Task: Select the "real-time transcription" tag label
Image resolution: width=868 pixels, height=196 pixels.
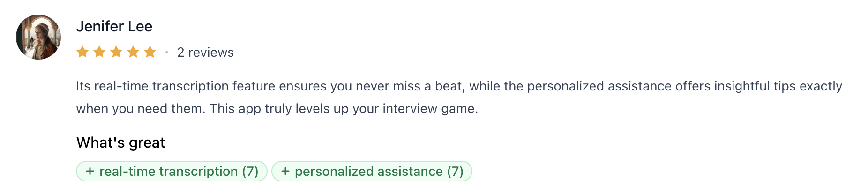Action: 168,172
